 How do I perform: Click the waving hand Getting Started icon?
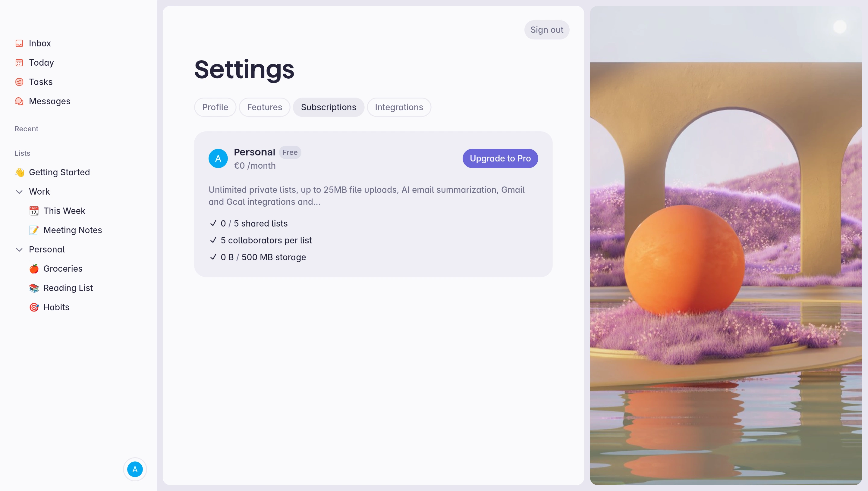coord(20,172)
